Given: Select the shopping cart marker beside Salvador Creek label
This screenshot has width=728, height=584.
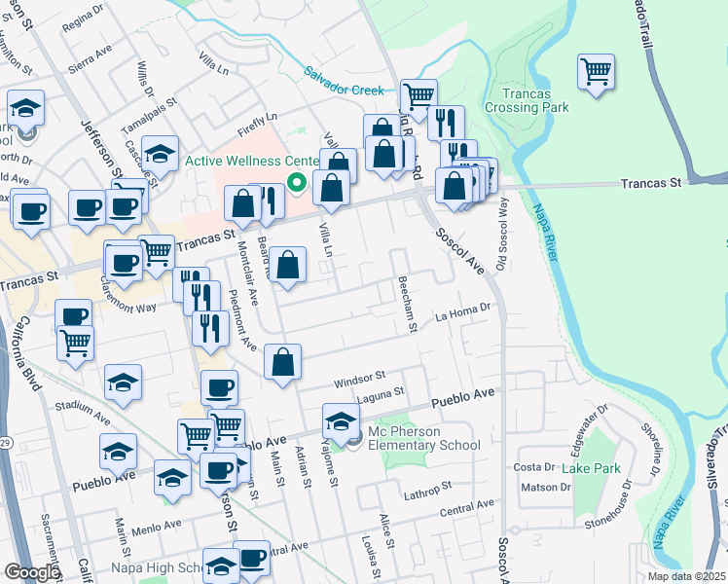Looking at the screenshot, I should (x=419, y=98).
